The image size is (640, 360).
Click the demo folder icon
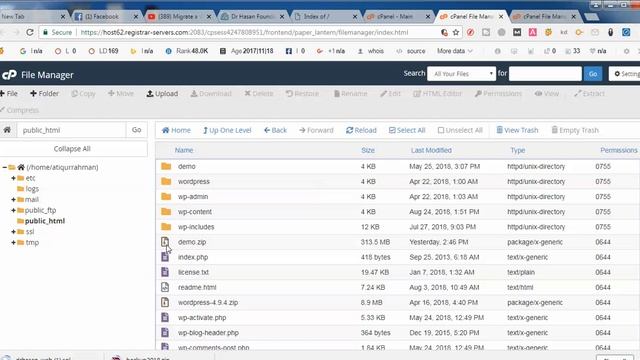pos(166,166)
